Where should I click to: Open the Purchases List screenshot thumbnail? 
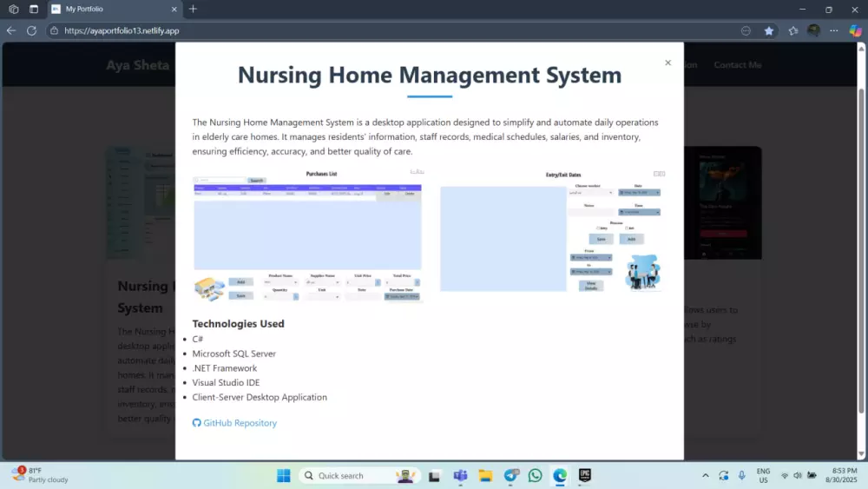pyautogui.click(x=308, y=235)
